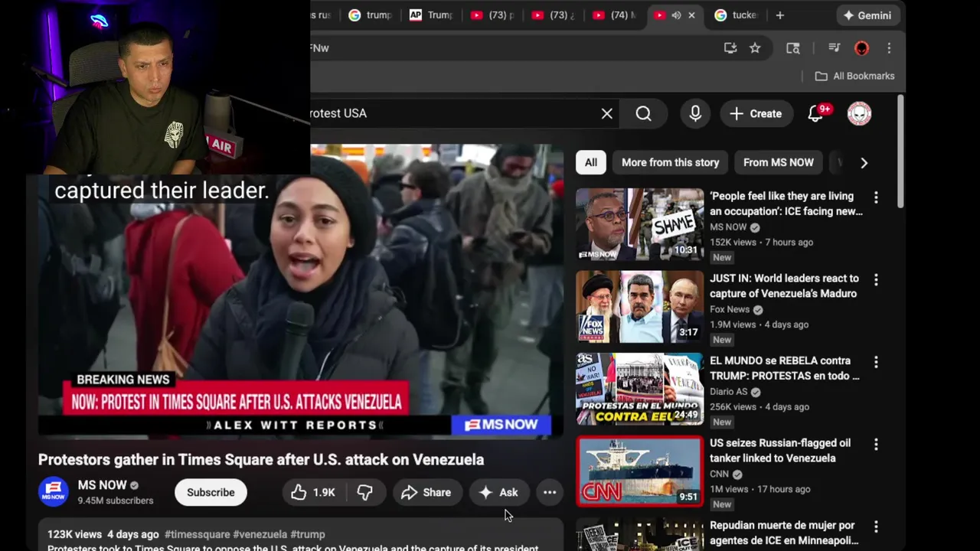Switch to the AP Trump news tab
Screen dimensions: 980x551
[431, 15]
